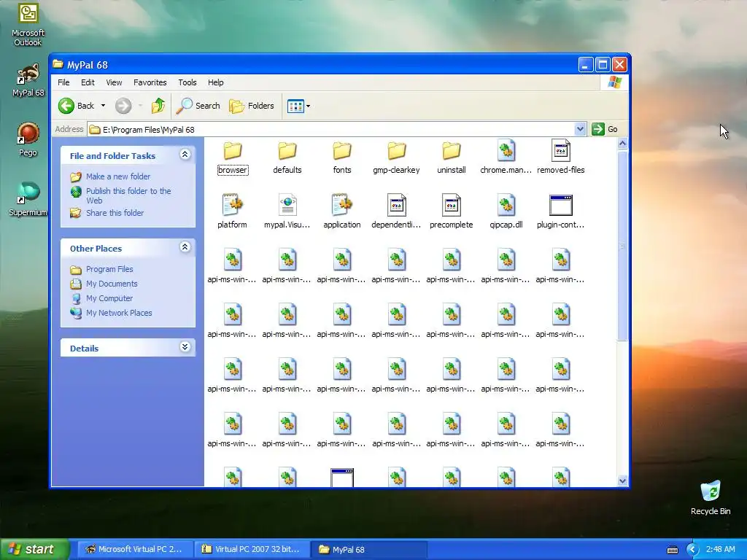747x560 pixels.
Task: Click the Start button
Action: pos(34,549)
